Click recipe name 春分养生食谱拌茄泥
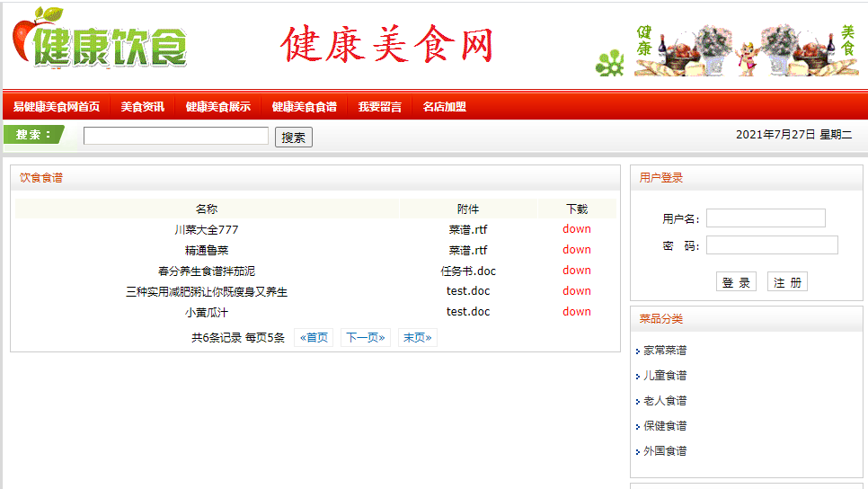Image resolution: width=868 pixels, height=489 pixels. tap(207, 271)
